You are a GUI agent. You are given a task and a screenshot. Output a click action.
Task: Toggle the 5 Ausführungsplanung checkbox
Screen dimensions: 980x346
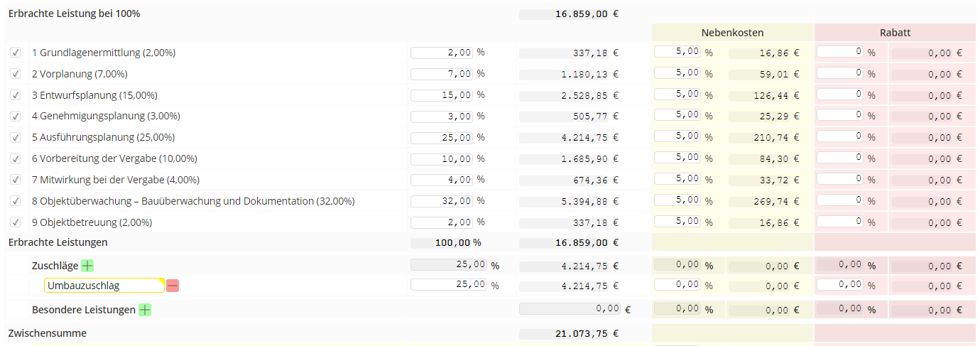tap(16, 137)
